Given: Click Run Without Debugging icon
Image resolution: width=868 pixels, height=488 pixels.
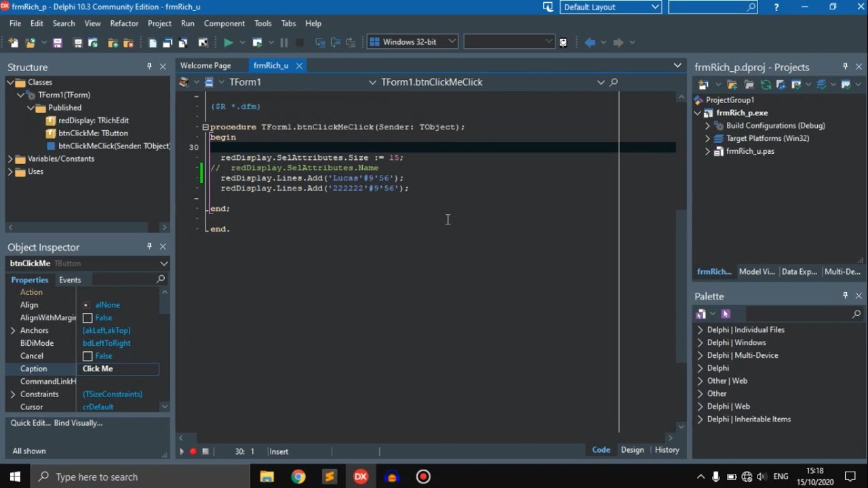Looking at the screenshot, I should click(257, 42).
